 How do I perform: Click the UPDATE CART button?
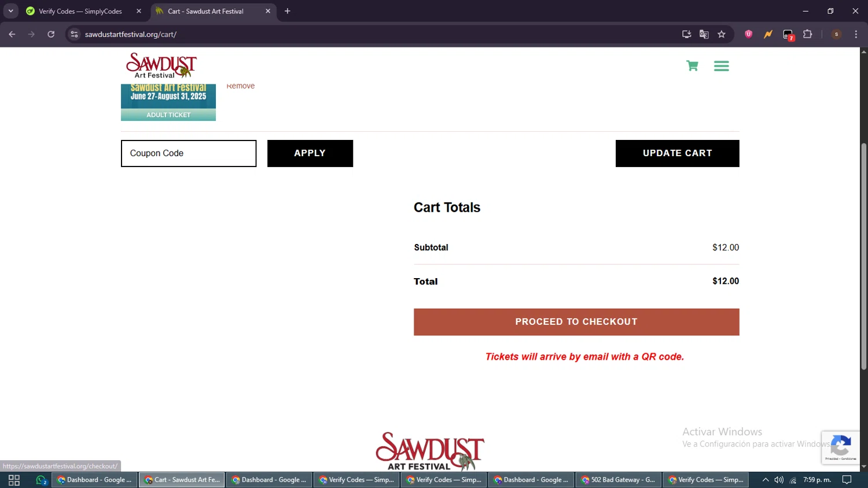tap(678, 153)
